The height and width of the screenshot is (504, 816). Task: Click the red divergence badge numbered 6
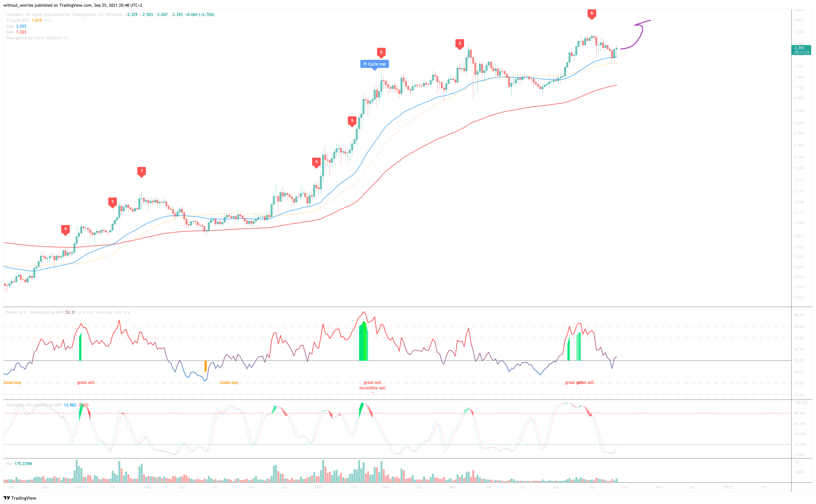tap(381, 53)
